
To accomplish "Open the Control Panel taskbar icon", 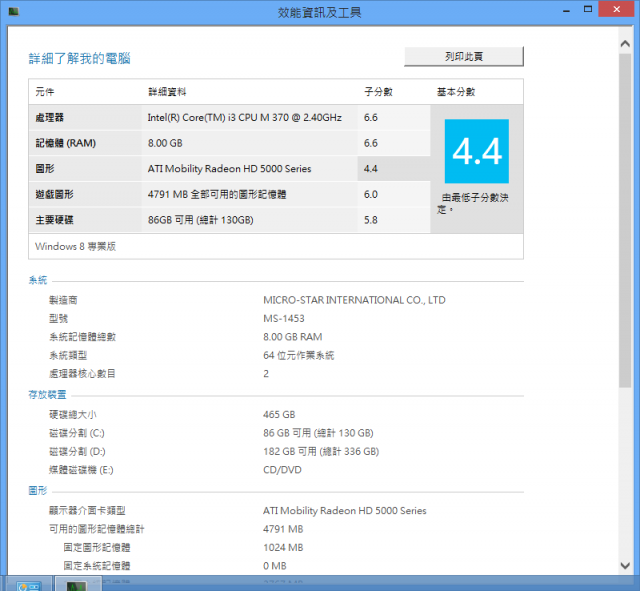I will point(29,586).
